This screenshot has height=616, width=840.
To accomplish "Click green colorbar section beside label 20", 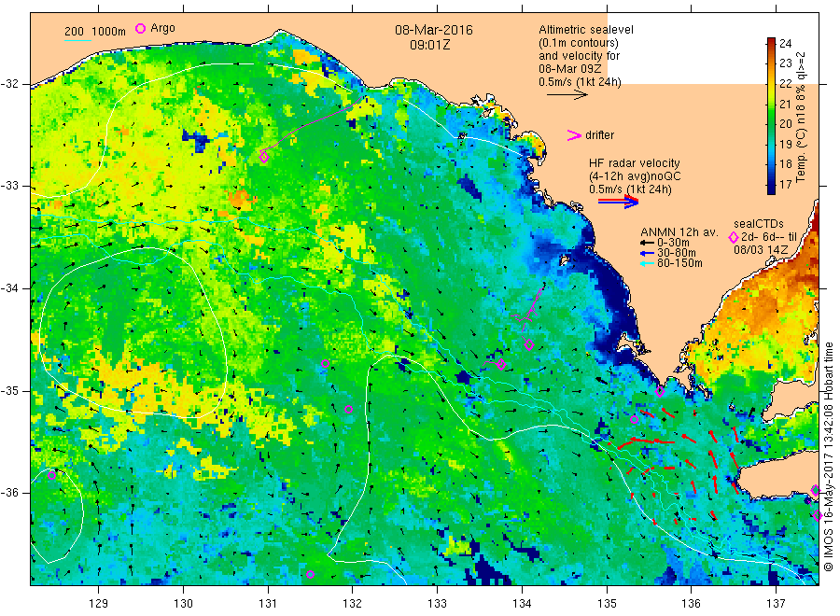I will point(771,124).
